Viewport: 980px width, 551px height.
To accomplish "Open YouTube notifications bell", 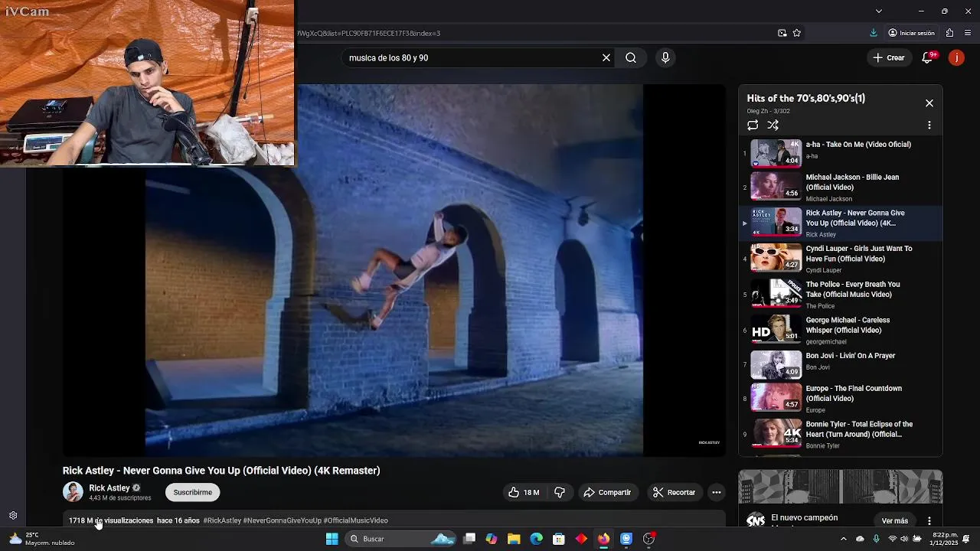I will click(x=927, y=57).
